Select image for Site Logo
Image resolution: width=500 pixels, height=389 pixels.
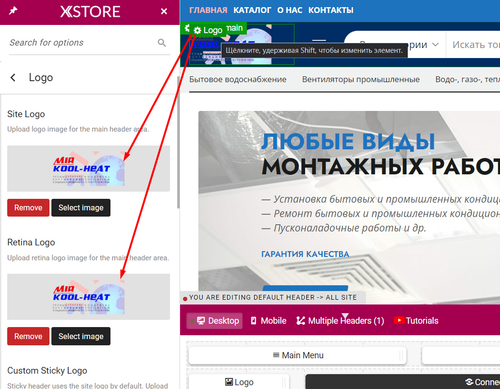(x=81, y=208)
